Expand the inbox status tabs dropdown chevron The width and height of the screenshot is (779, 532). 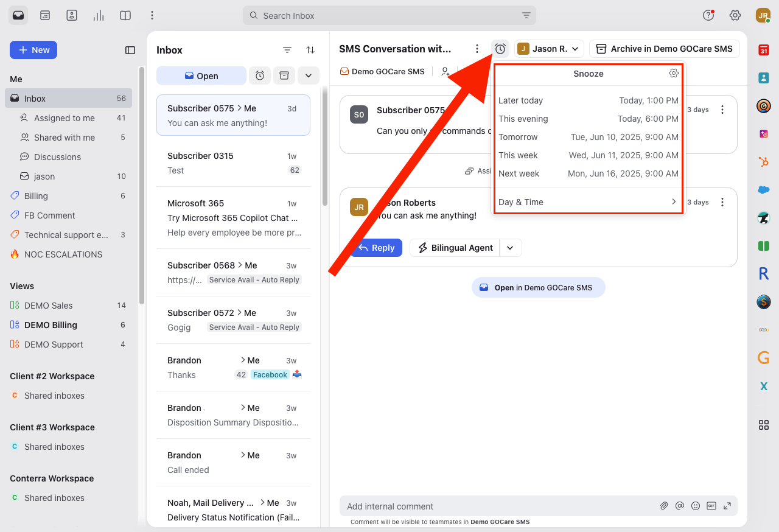308,75
